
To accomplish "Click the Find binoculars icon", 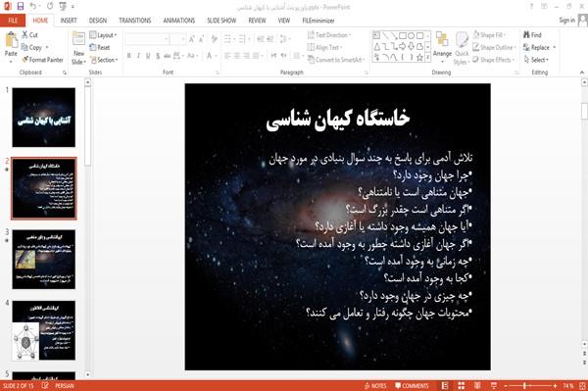I will coord(527,35).
